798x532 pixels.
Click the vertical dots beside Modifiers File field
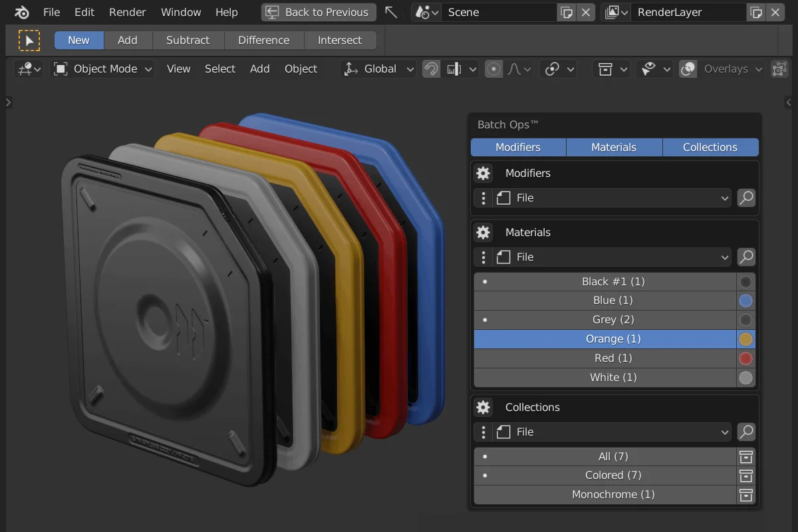(483, 198)
